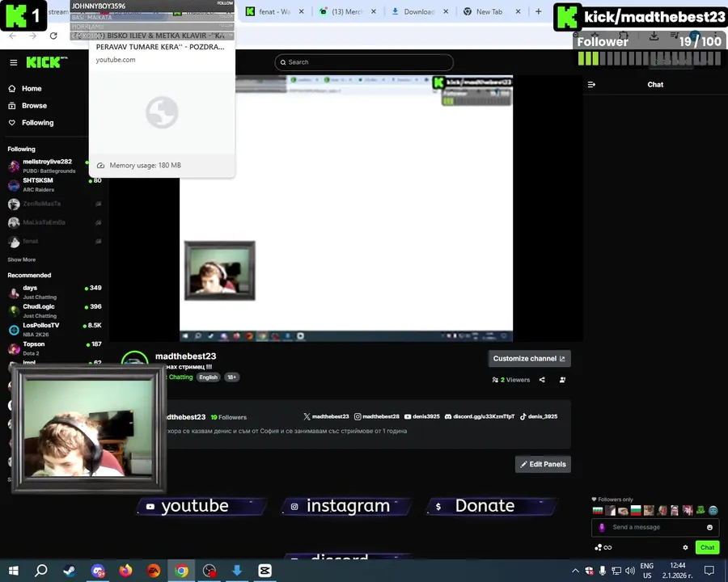728x582 pixels.
Task: Reload the current browser page
Action: pos(53,36)
